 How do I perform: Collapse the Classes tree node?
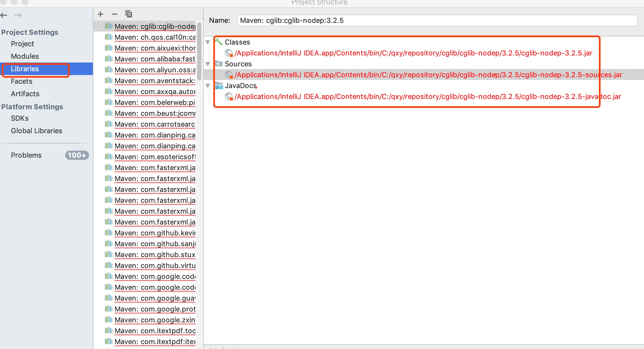click(208, 42)
